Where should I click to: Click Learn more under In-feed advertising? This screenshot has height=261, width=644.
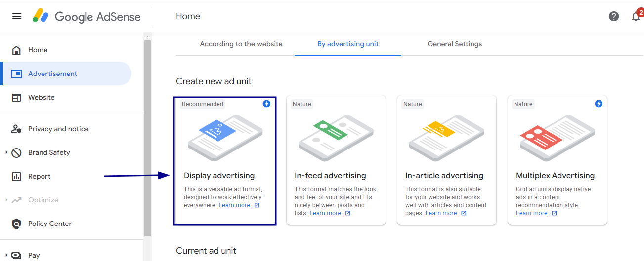pos(325,213)
